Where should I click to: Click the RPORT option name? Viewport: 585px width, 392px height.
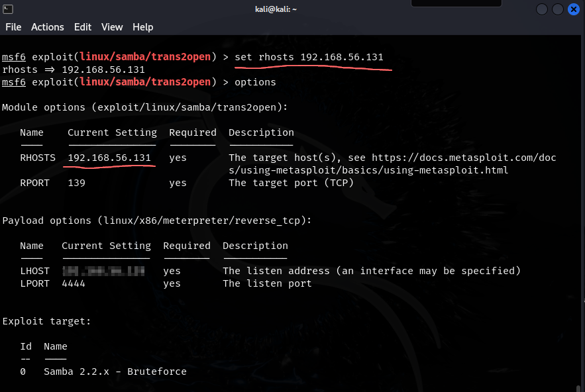click(x=34, y=183)
